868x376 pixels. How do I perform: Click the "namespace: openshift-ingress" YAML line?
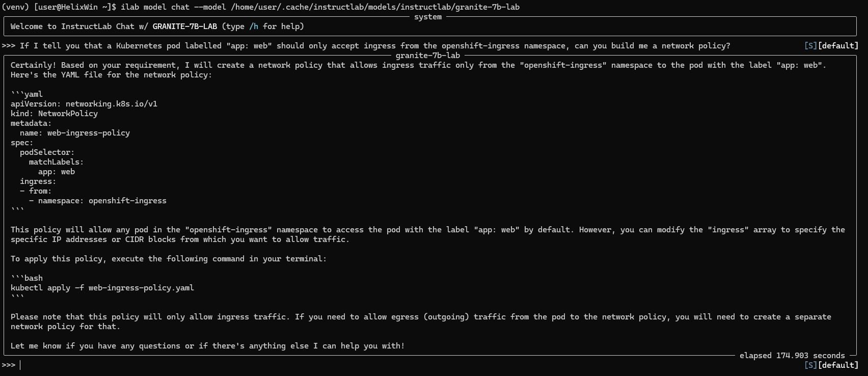pyautogui.click(x=98, y=201)
